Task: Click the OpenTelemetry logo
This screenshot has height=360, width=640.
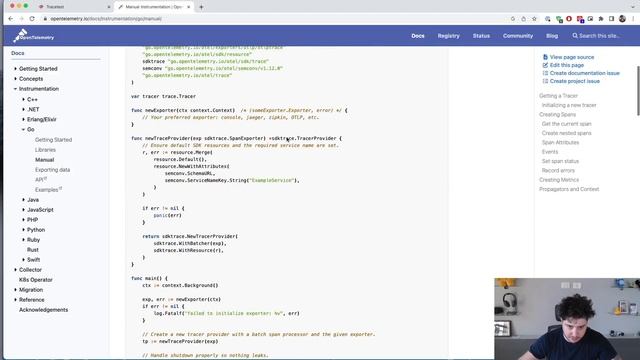Action: tap(33, 36)
